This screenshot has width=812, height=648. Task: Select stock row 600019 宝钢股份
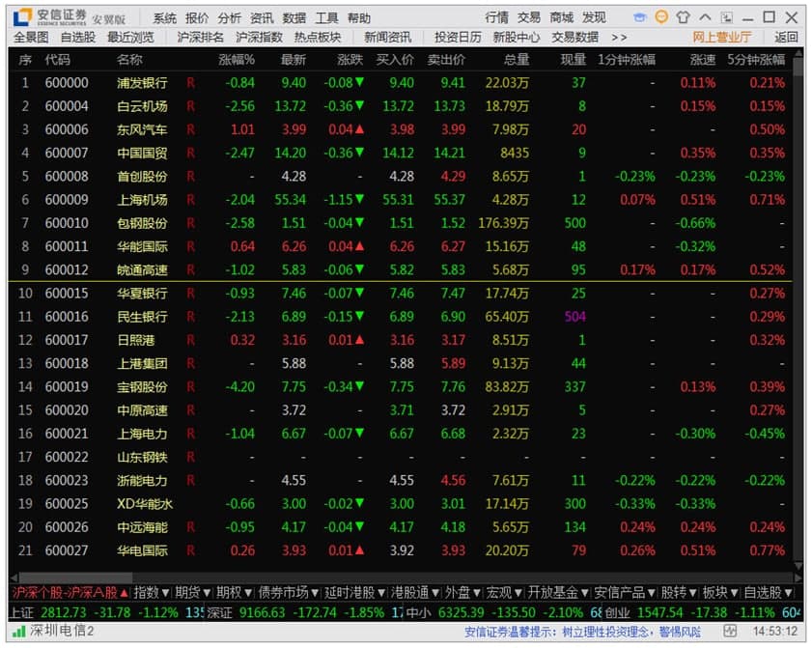pos(401,387)
